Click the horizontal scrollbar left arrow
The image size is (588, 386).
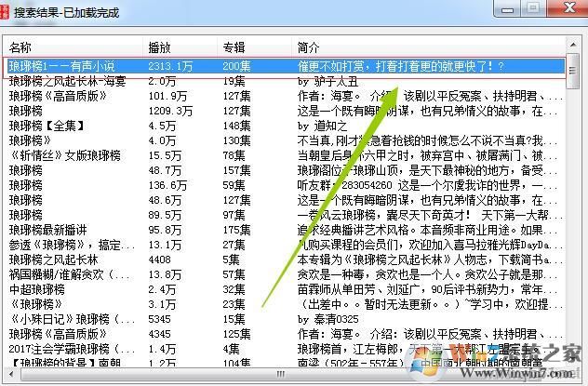pyautogui.click(x=11, y=373)
